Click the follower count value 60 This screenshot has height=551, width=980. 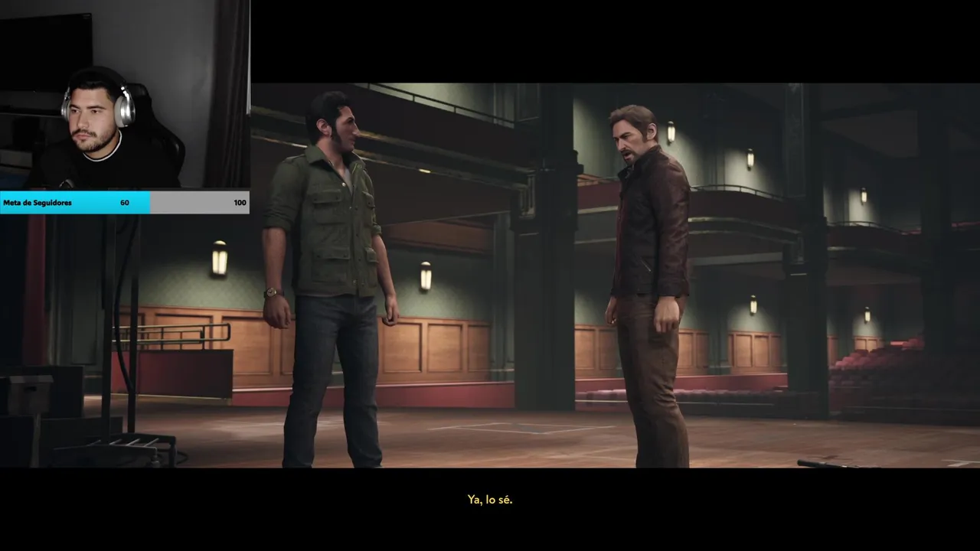point(125,203)
